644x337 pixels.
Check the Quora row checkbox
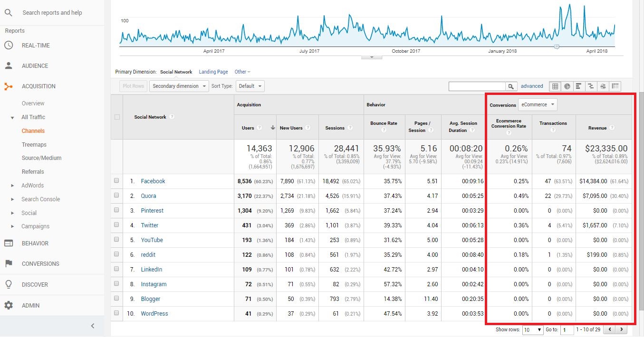[117, 196]
